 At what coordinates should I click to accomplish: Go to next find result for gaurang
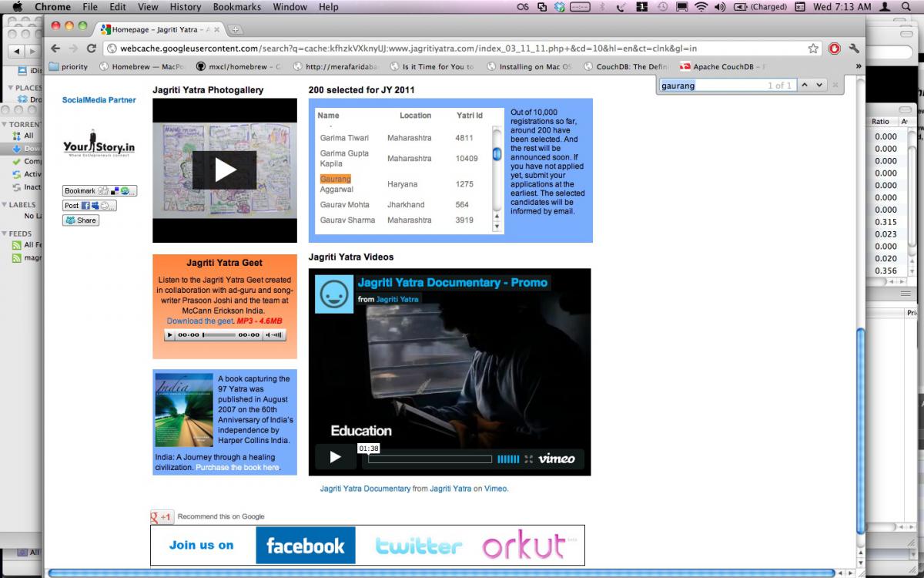point(819,85)
